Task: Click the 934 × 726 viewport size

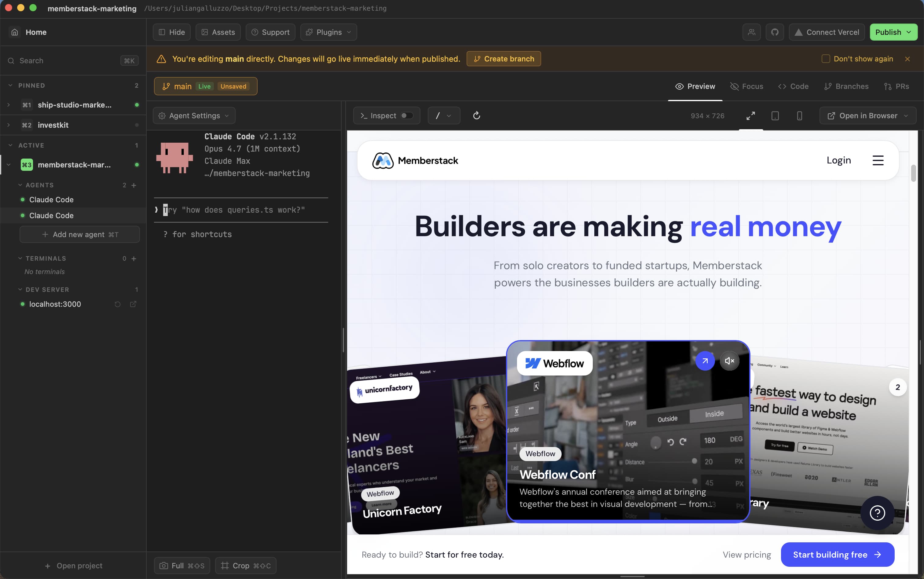Action: click(707, 115)
